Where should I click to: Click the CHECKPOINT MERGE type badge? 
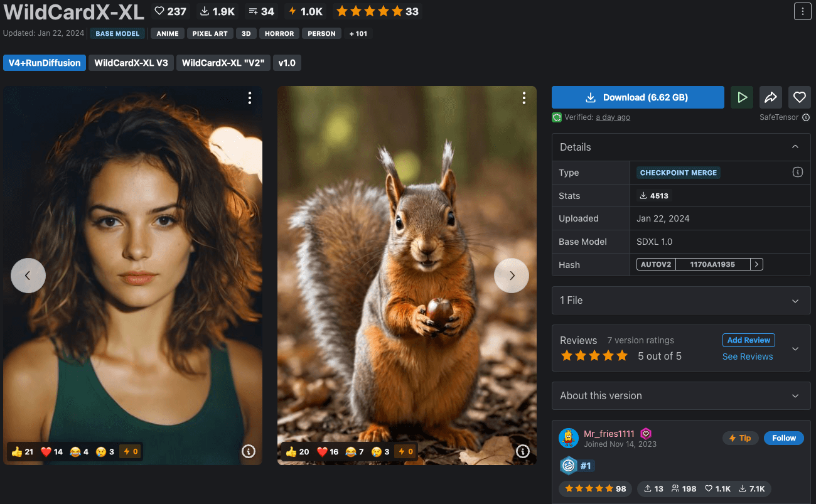pyautogui.click(x=678, y=173)
